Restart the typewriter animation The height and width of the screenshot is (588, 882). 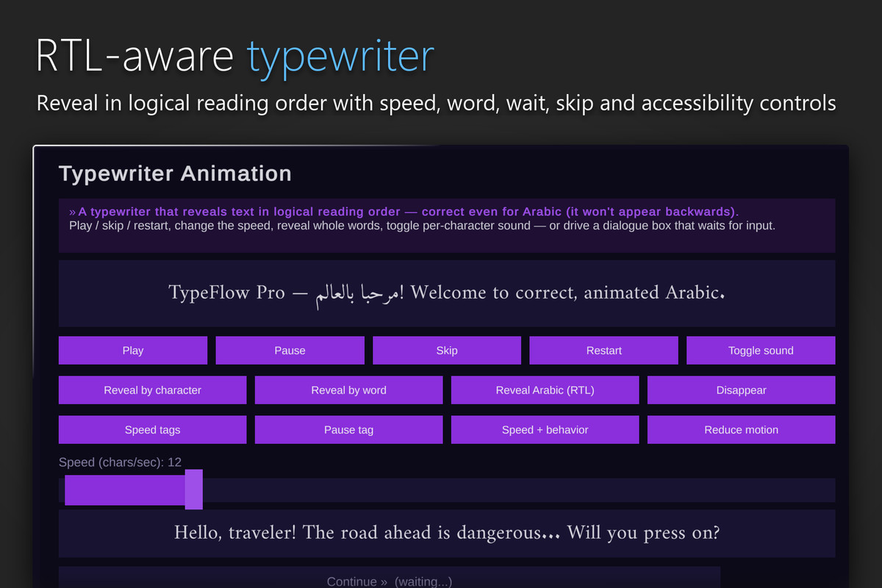(604, 351)
